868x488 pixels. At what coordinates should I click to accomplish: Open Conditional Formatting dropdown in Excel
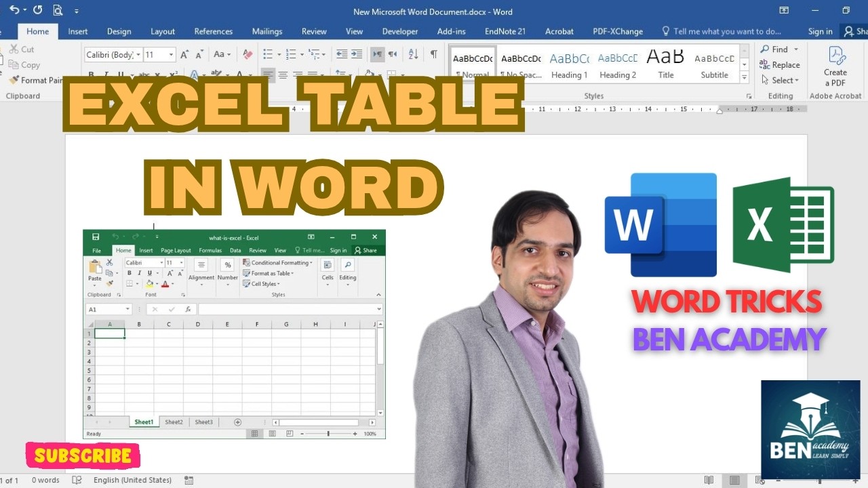[278, 263]
